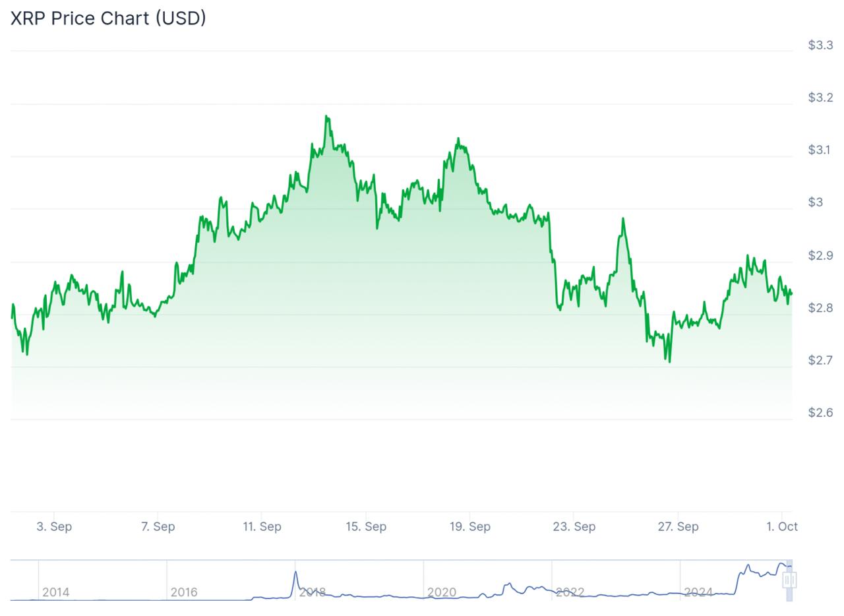Click the lowest dip near 27 Sep
844x616 pixels.
click(669, 361)
